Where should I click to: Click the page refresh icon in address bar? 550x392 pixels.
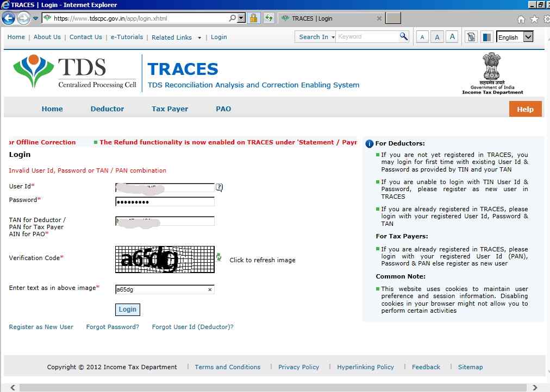269,18
